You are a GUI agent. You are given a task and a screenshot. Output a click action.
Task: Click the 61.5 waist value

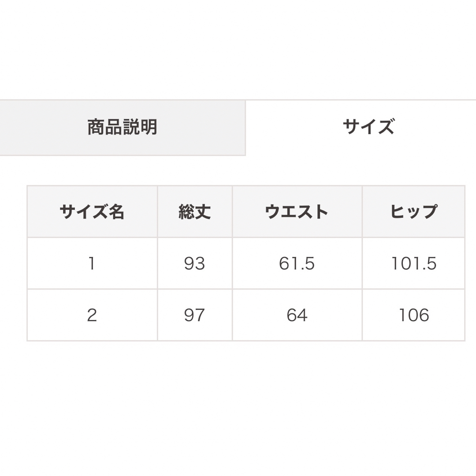click(x=297, y=263)
